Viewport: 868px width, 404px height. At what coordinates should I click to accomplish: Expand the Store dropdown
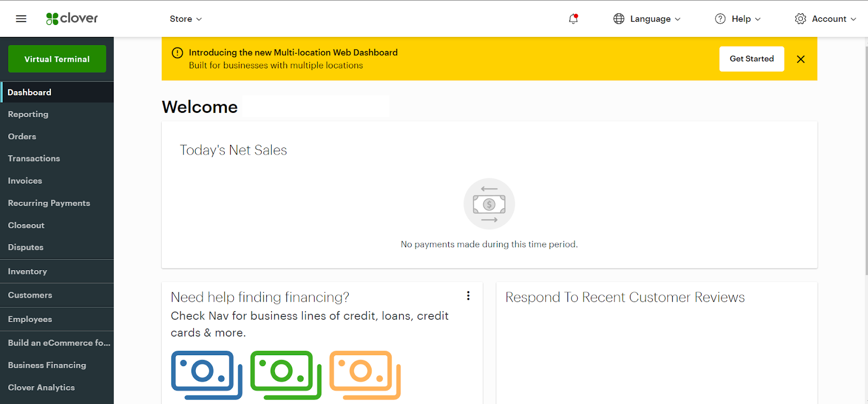186,19
